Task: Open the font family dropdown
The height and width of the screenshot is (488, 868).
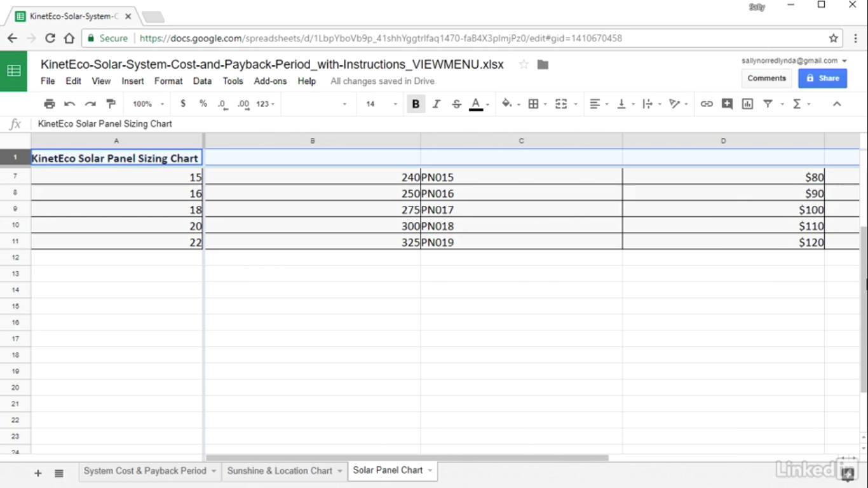Action: (x=318, y=104)
